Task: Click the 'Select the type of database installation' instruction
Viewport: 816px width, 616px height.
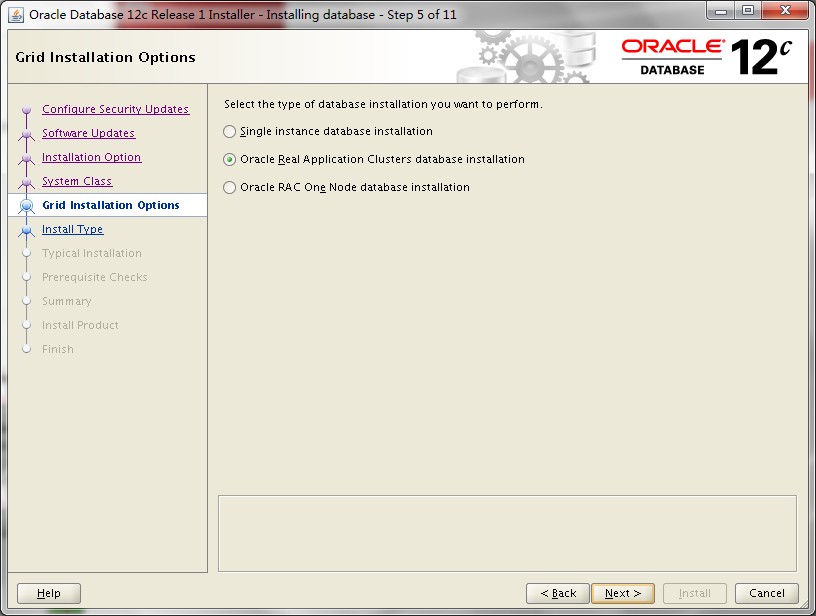Action: tap(384, 104)
